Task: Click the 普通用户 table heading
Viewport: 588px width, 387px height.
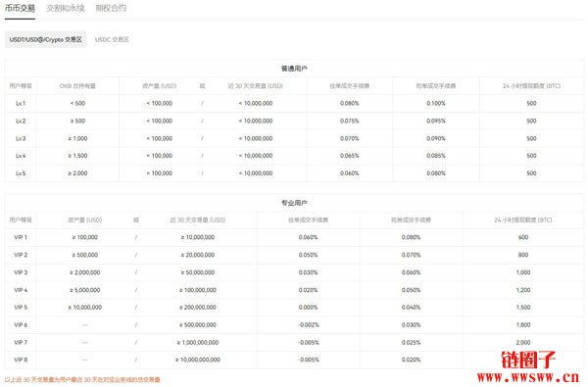Action: pyautogui.click(x=294, y=69)
